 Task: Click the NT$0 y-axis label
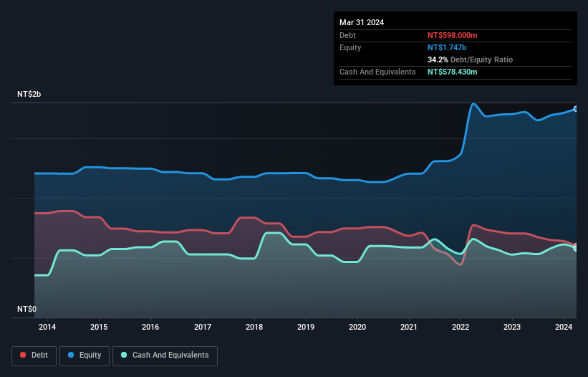coord(27,309)
